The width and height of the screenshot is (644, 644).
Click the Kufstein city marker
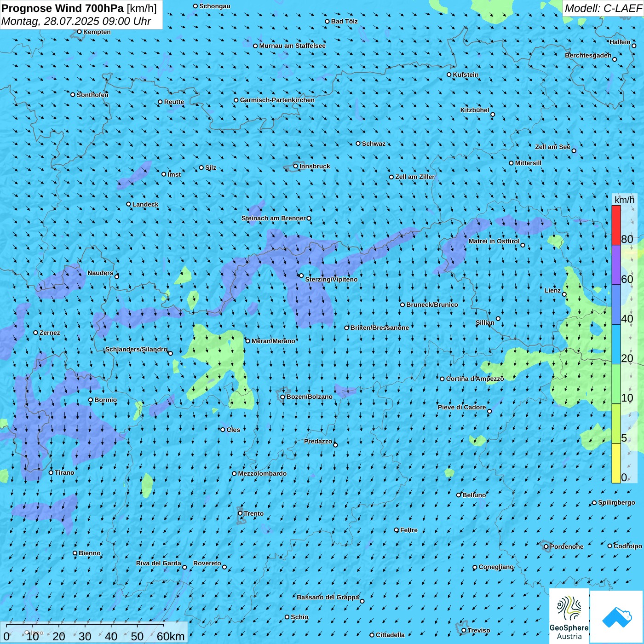[x=449, y=75]
